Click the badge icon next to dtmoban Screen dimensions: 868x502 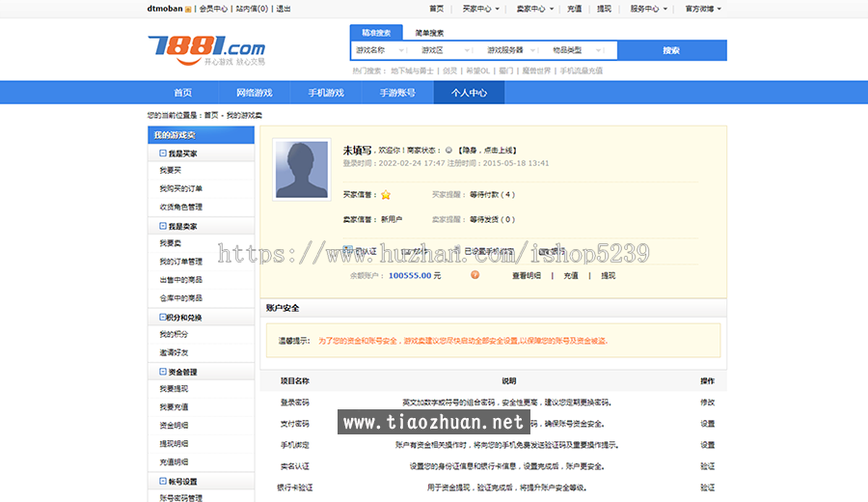(x=188, y=9)
